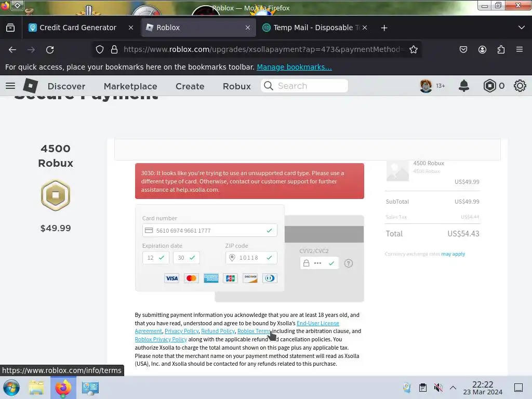Screen dimensions: 532x399
Task: Open Firefox recent browsing view icon
Action: coord(10,28)
